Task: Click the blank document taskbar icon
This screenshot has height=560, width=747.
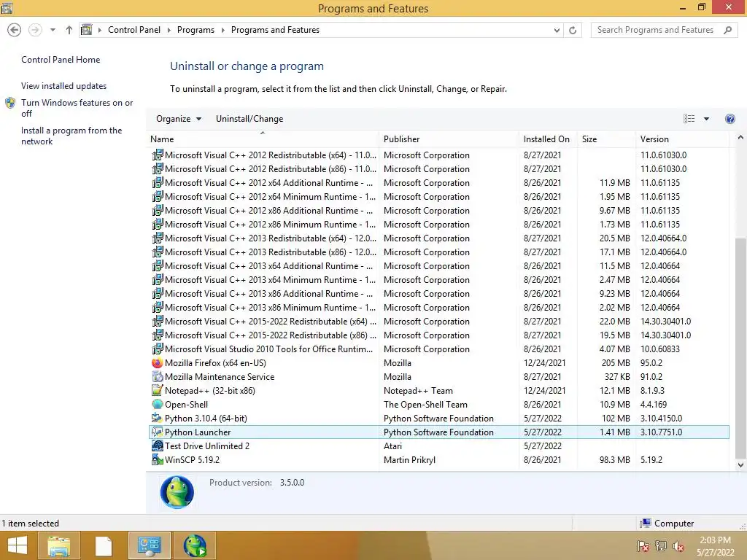Action: pos(104,546)
